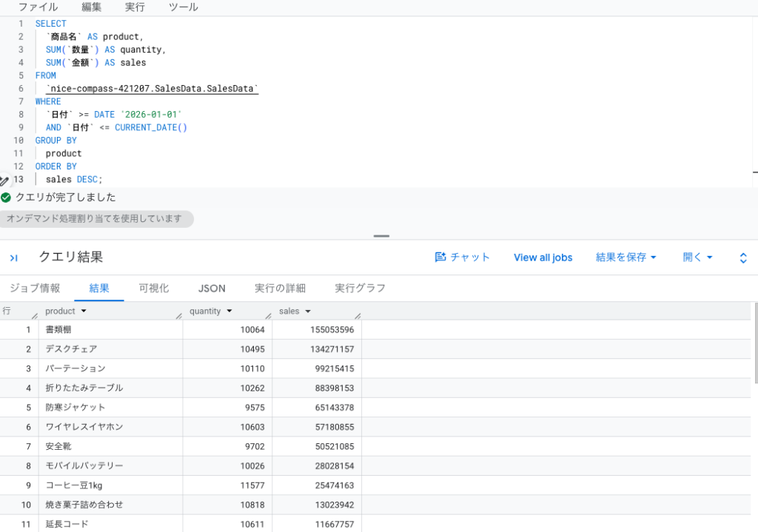Viewport: 758px width, 532px height.
Task: Click the オンデマンド処理割り当て chip
Action: click(96, 219)
